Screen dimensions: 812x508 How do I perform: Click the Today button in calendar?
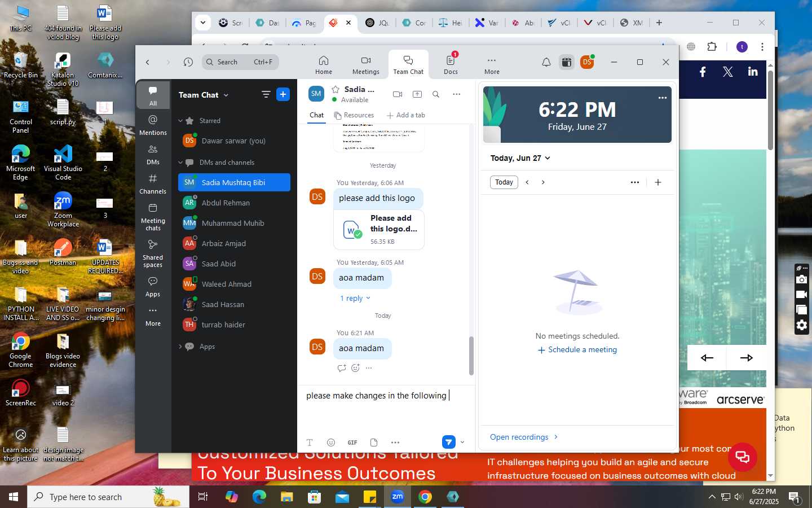(x=504, y=182)
